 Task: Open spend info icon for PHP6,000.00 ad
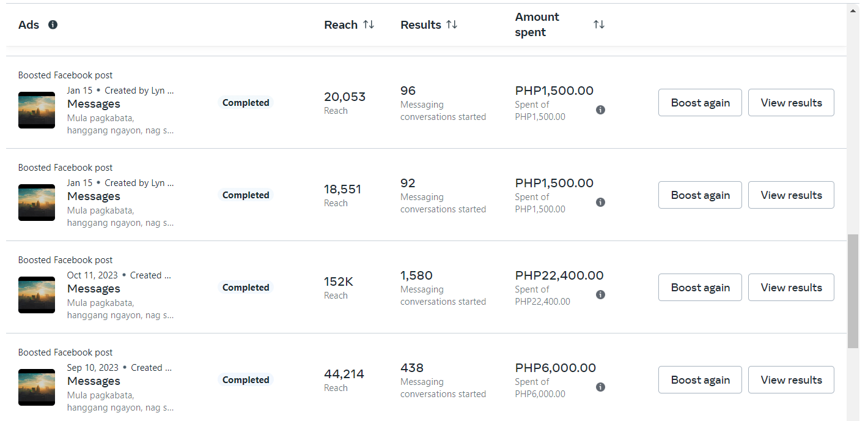[x=600, y=387]
